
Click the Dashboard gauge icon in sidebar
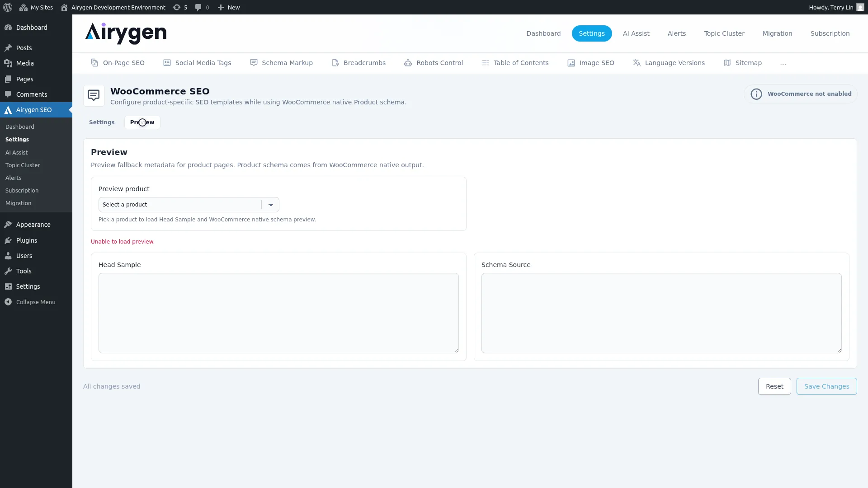click(8, 28)
